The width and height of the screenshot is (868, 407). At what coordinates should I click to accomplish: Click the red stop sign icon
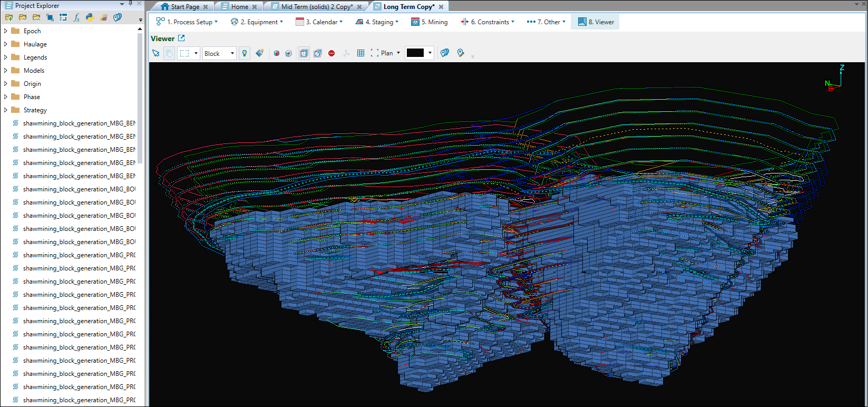331,53
